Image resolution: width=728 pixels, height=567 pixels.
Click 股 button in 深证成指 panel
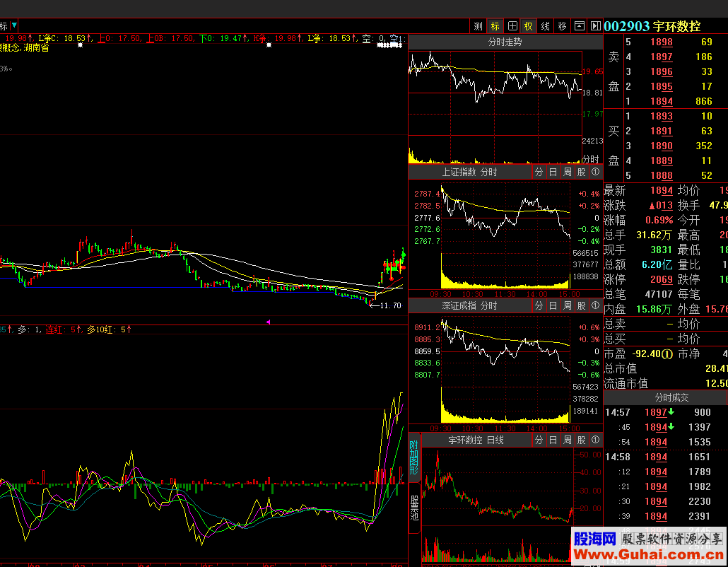click(581, 306)
